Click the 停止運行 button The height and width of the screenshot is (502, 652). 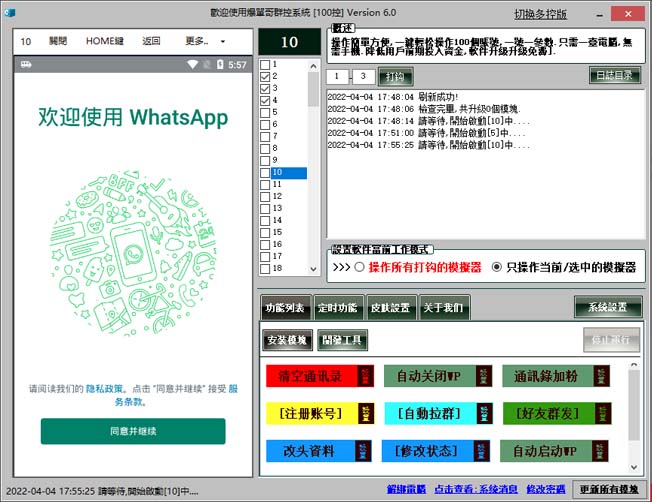point(611,340)
